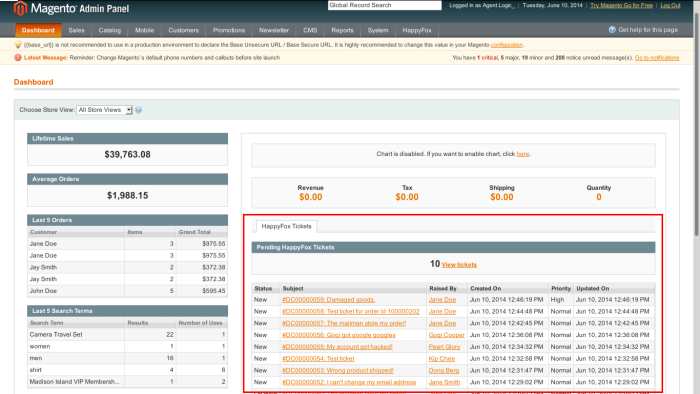
Task: Open the CMS menu
Action: (310, 30)
